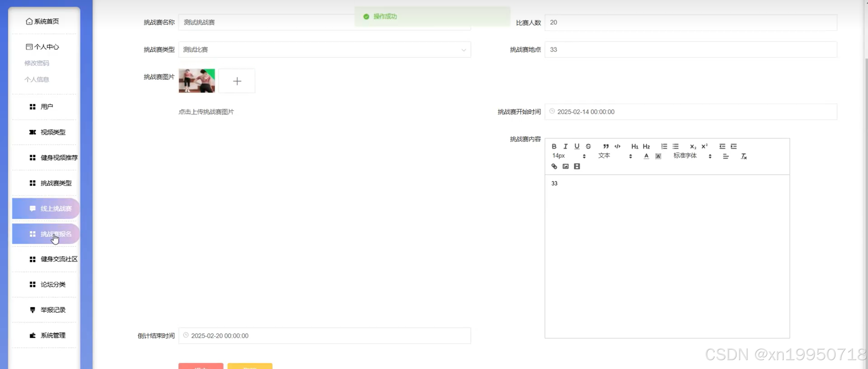The height and width of the screenshot is (369, 868).
Task: Open the text color picker
Action: click(646, 156)
